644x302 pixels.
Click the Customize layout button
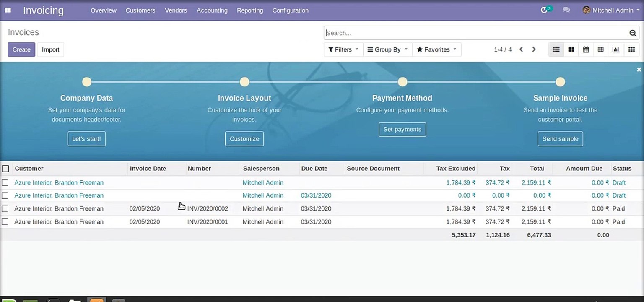[244, 139]
